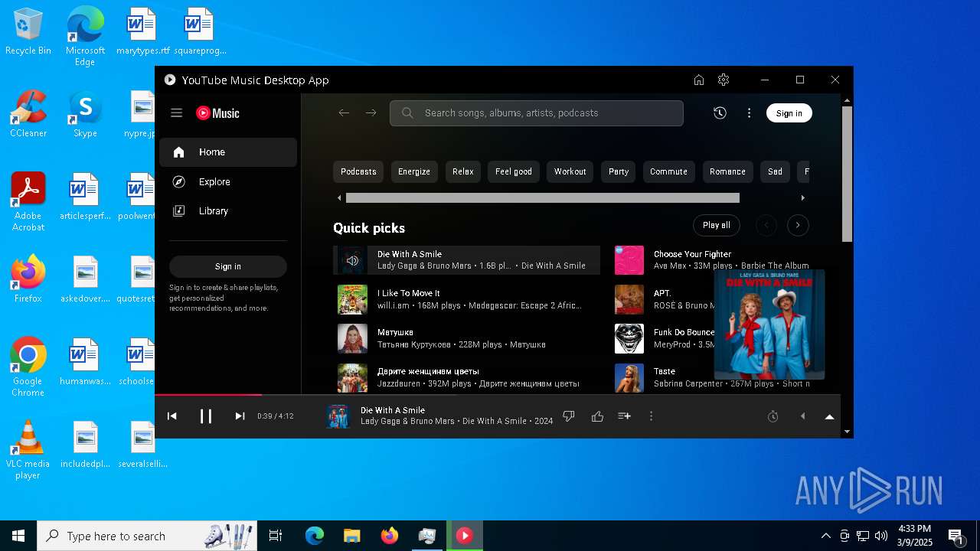
Task: Open the listening history icon
Action: (720, 113)
